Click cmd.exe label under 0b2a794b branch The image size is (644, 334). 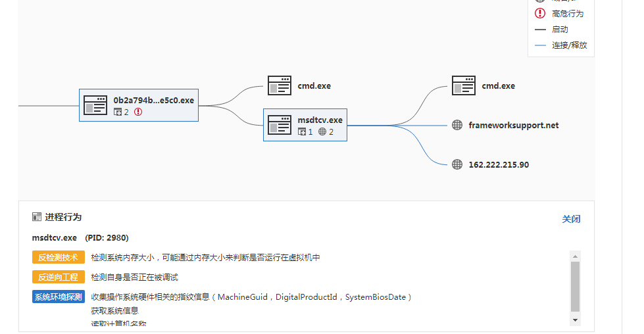[314, 85]
